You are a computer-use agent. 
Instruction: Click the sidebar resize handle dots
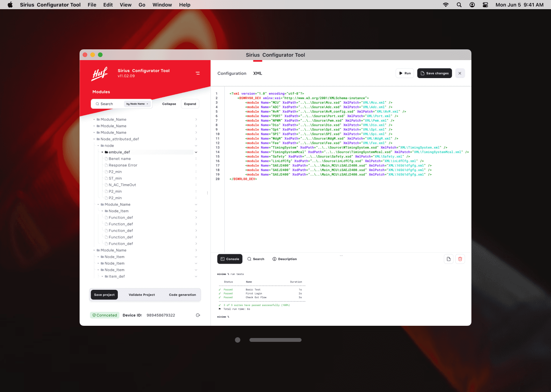coord(207,193)
